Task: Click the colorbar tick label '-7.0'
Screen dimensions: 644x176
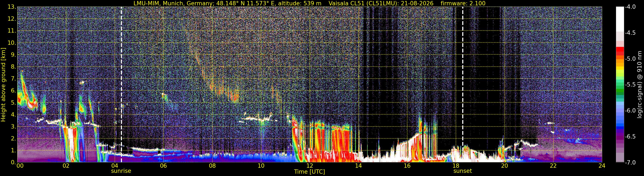Action: coord(630,163)
